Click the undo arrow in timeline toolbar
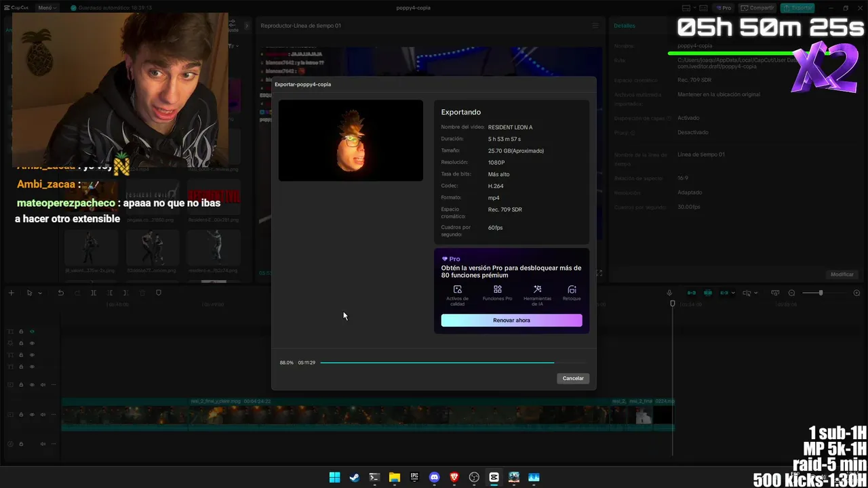Viewport: 868px width, 488px height. [x=60, y=293]
